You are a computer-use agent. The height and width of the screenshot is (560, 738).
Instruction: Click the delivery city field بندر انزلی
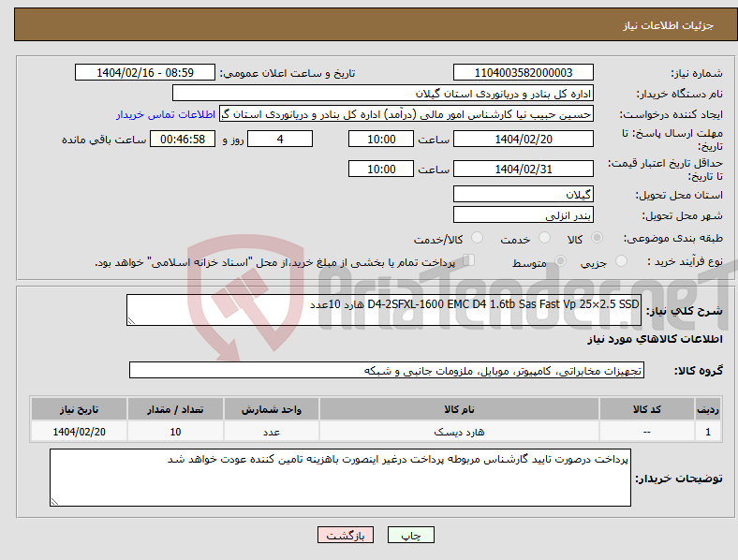tap(523, 214)
